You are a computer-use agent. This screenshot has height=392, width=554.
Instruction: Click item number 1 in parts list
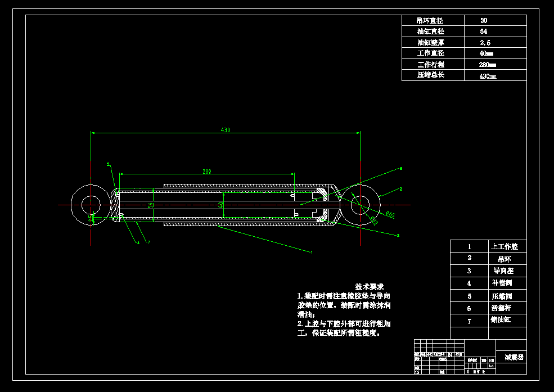click(x=469, y=247)
